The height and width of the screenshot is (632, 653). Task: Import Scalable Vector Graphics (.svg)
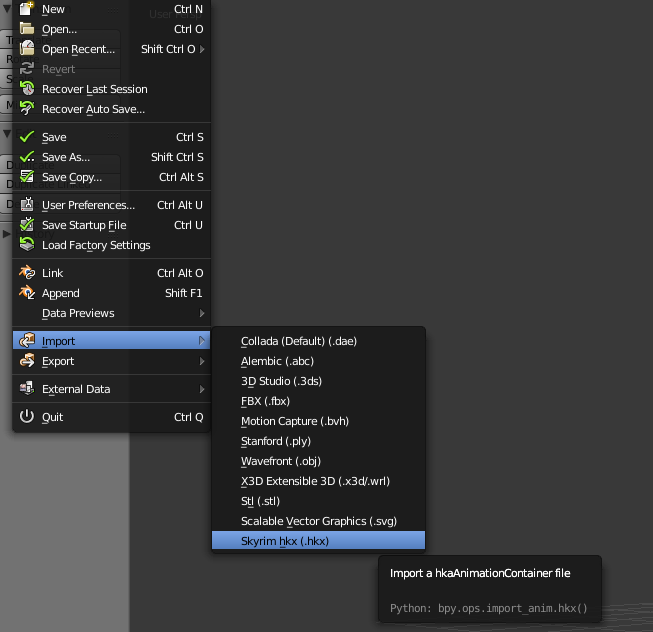[319, 521]
